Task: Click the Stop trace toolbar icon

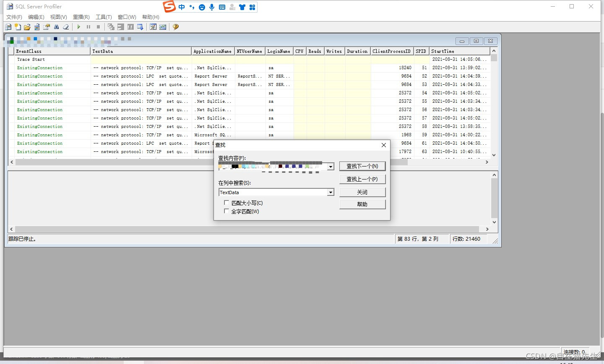Action: (x=98, y=27)
